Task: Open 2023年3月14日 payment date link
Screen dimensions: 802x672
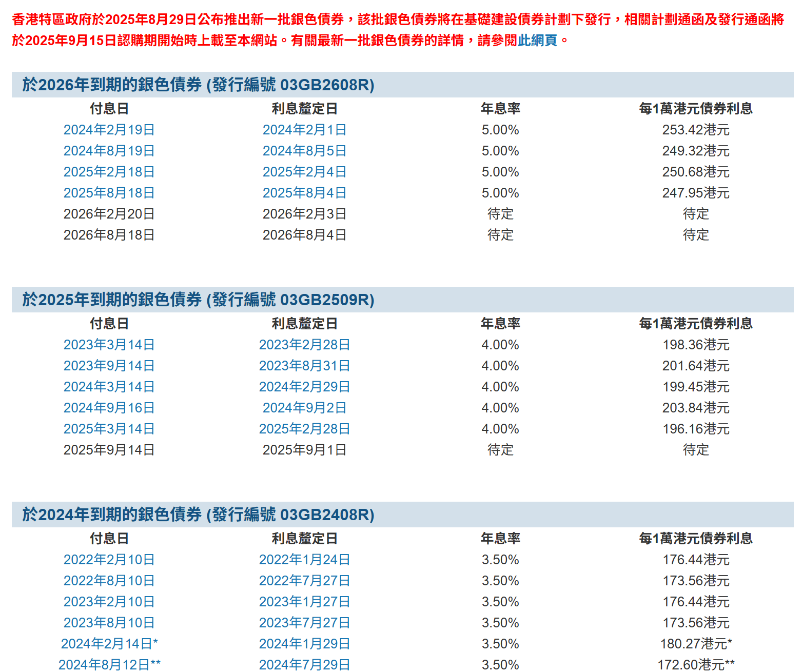Action: [x=109, y=345]
